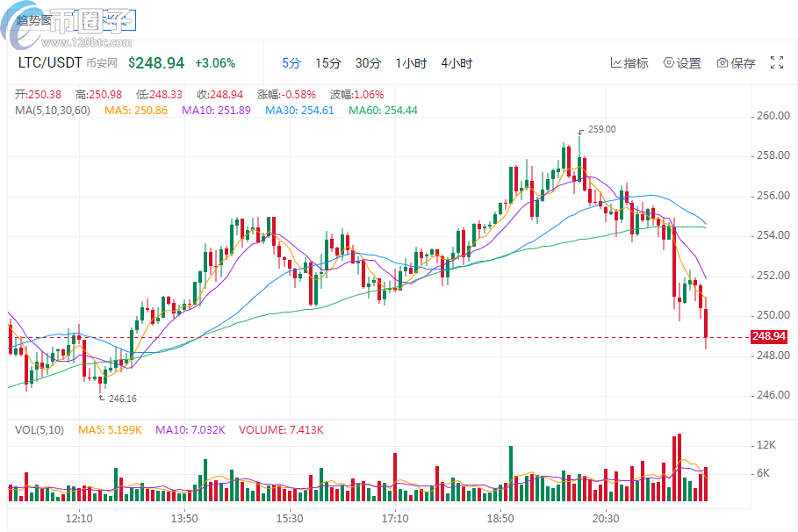Click the 15:30 time axis label
Image resolution: width=798 pixels, height=532 pixels.
(290, 519)
